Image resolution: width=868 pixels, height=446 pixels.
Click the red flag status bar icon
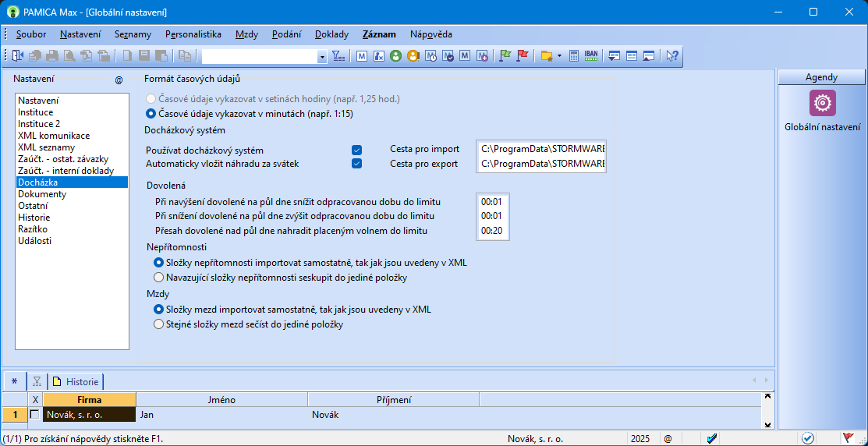tap(848, 438)
